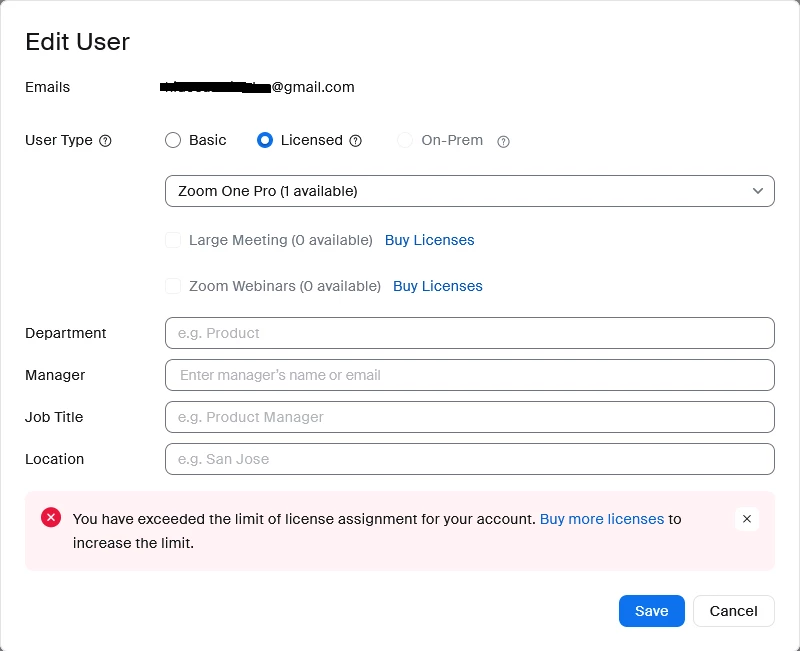The image size is (800, 651).
Task: Select the Basic user type radio button
Action: pyautogui.click(x=173, y=140)
